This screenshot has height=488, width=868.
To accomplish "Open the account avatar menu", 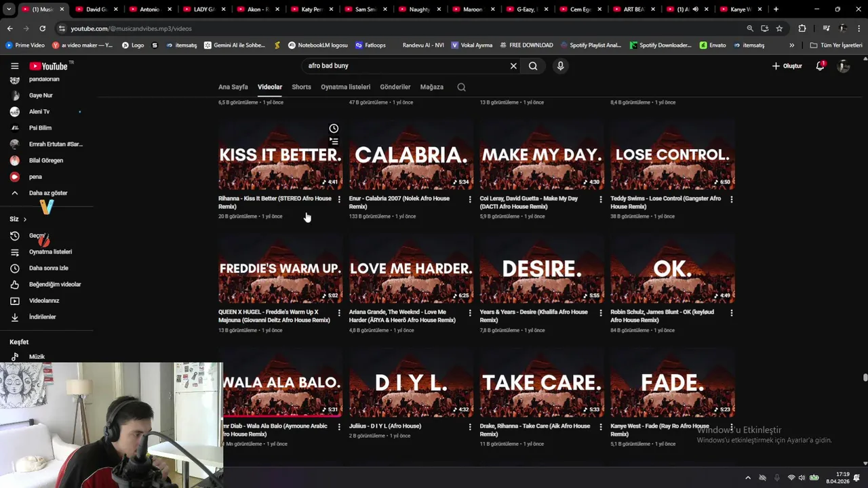I will coord(844,66).
